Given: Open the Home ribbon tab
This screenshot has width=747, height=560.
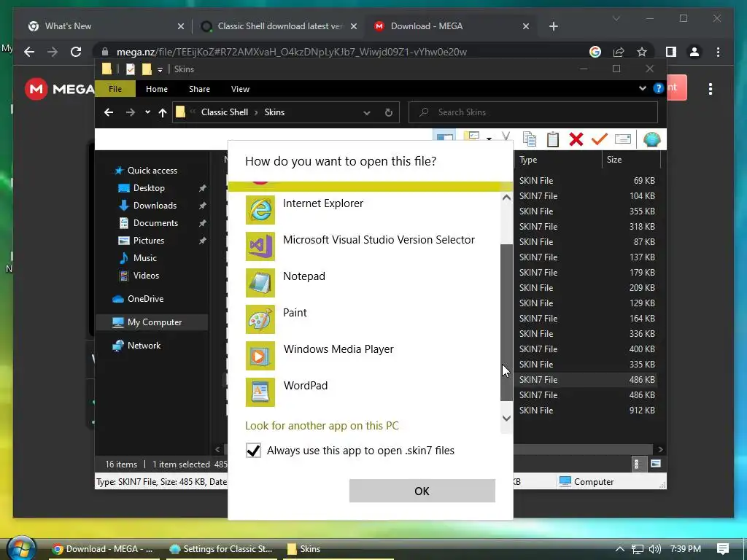Looking at the screenshot, I should coord(157,89).
